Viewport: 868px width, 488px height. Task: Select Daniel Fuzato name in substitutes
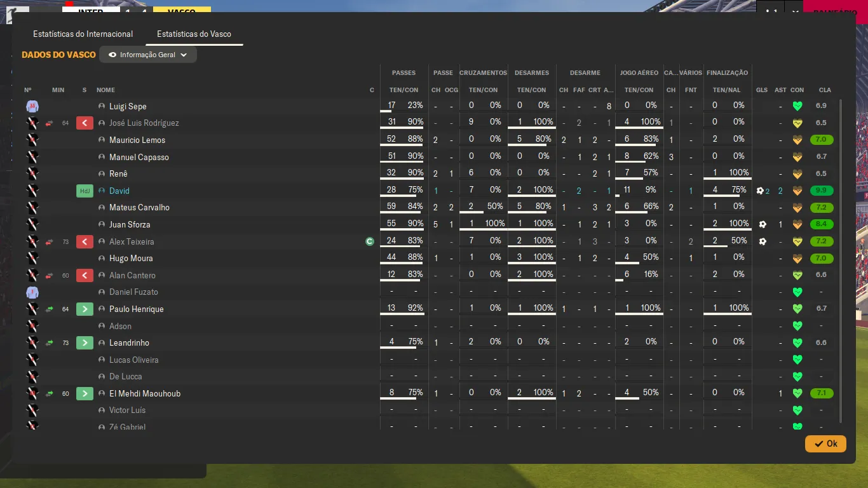click(133, 292)
